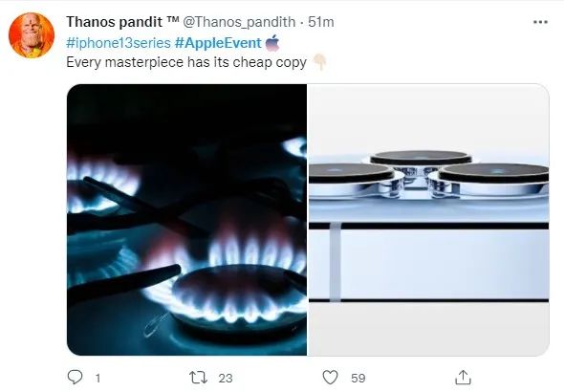
Task: Open the tweet via the 51m timestamp
Action: (321, 22)
